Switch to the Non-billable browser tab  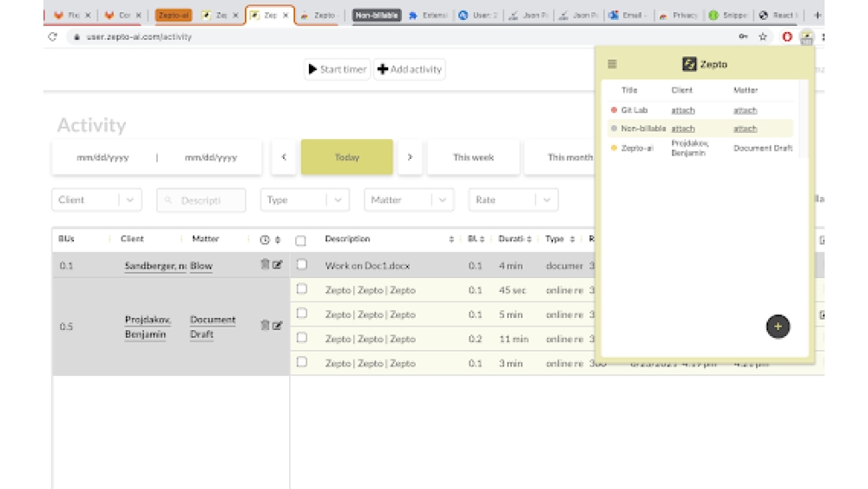click(377, 15)
